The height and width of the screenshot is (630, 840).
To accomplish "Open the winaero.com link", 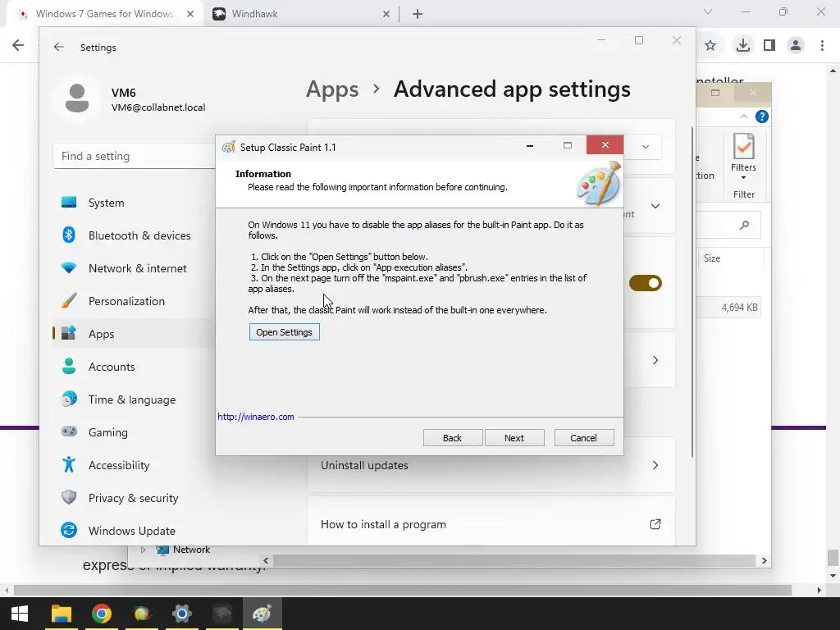I will tap(256, 417).
